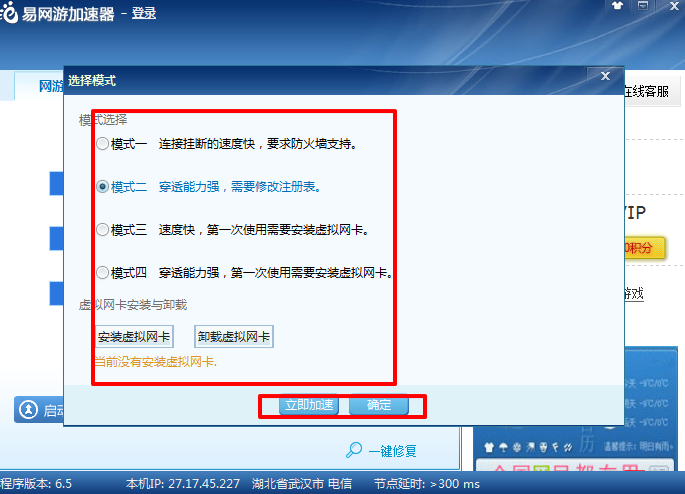Click the 卸载虚拟网卡 button

(x=234, y=336)
